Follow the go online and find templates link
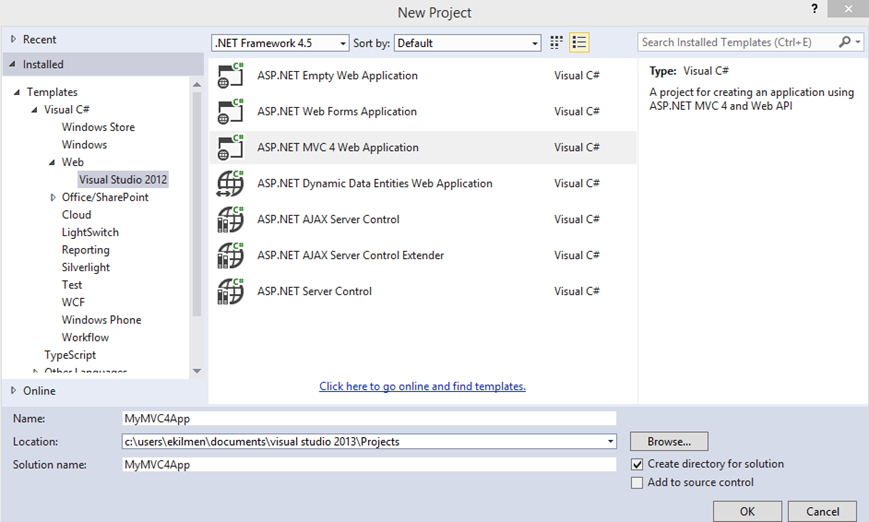869x522 pixels. click(x=422, y=386)
